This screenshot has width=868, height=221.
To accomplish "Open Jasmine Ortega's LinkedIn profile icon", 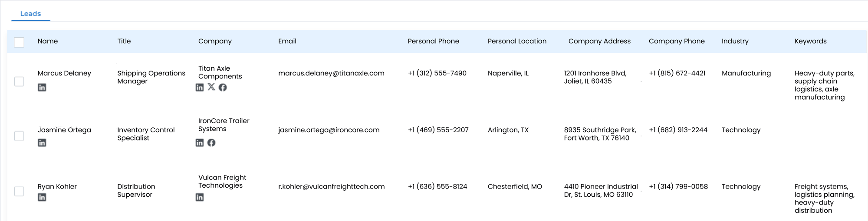I will tap(42, 143).
